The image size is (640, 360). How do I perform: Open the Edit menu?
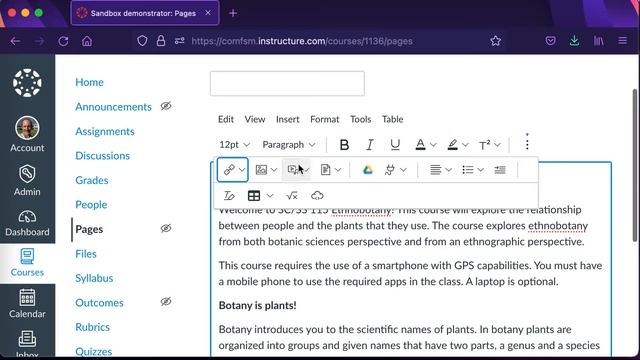pyautogui.click(x=226, y=119)
